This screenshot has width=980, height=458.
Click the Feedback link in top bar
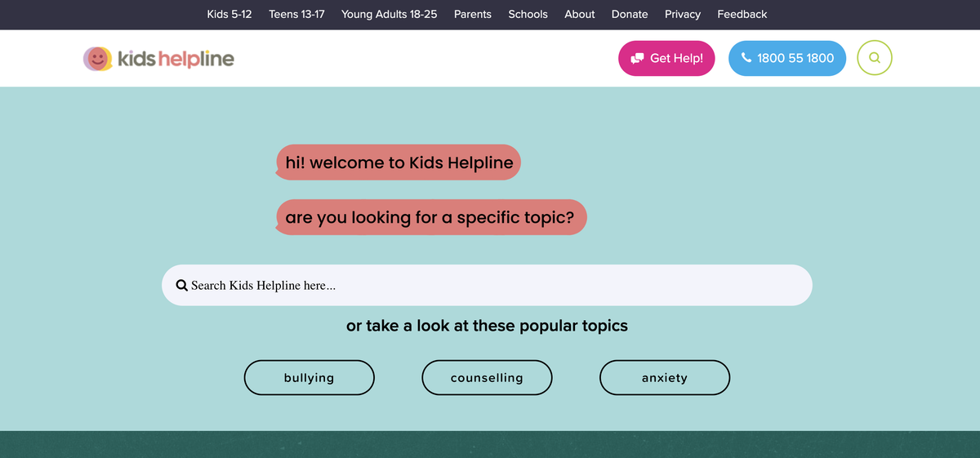click(742, 14)
